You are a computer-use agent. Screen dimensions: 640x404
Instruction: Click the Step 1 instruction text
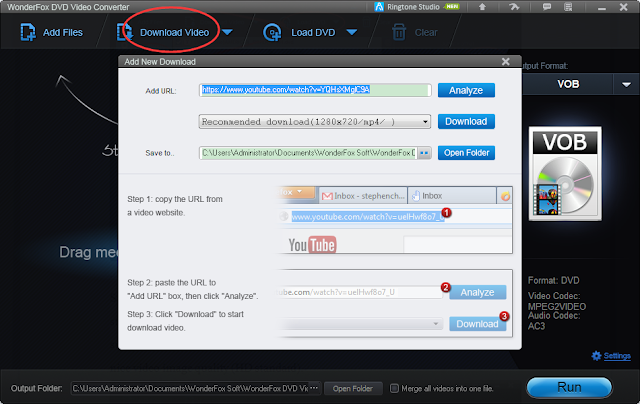tap(175, 206)
